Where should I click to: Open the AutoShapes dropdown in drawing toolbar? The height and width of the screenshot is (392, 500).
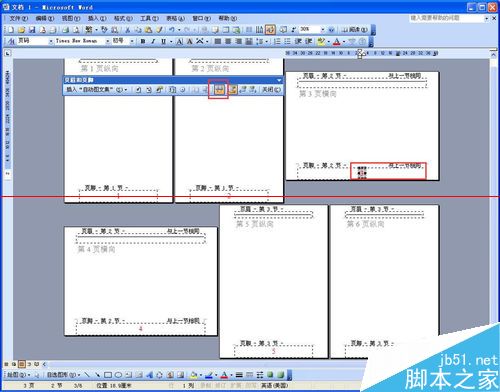[63, 375]
